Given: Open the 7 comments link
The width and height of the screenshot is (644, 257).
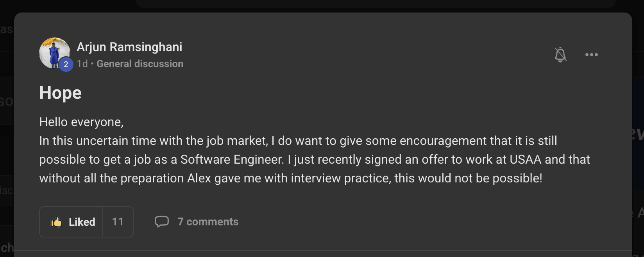Looking at the screenshot, I should click(208, 222).
